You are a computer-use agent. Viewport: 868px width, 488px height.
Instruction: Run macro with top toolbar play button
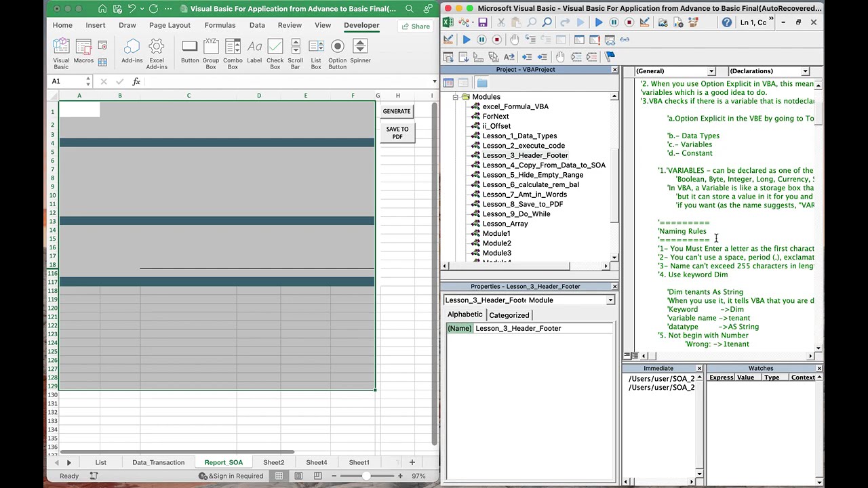[599, 22]
